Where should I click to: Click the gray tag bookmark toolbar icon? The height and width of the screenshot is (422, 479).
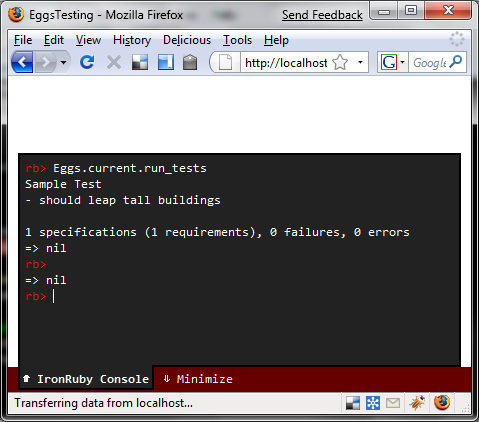190,62
